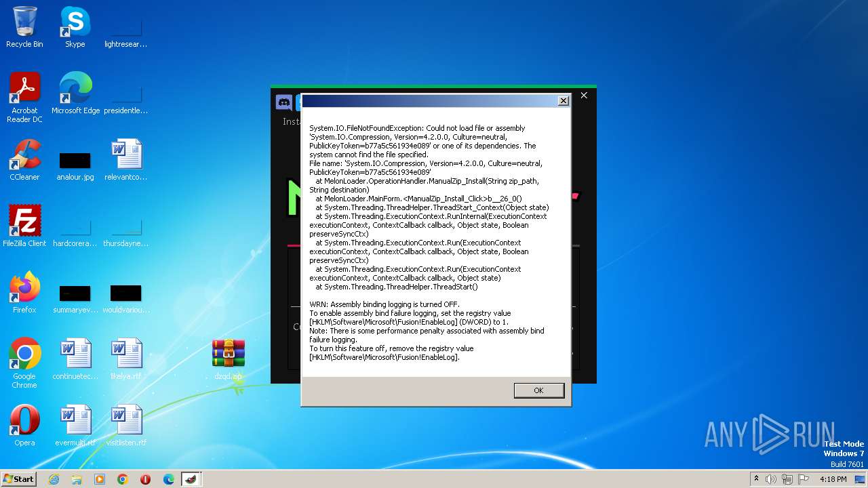Select the thursdayne... desktop file
The image size is (868, 488).
click(126, 232)
